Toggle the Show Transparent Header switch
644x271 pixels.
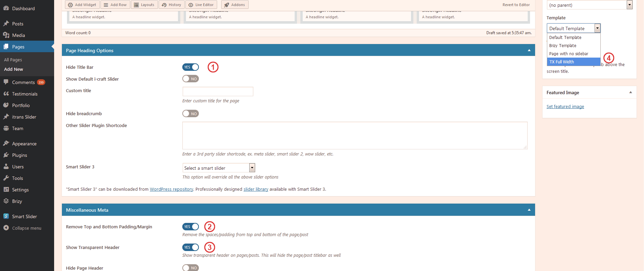(x=190, y=247)
